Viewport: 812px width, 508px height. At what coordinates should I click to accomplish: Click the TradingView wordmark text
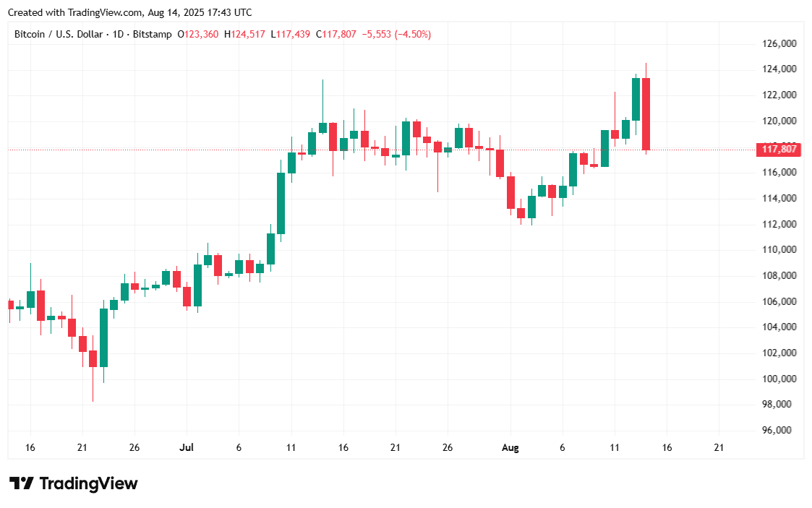87,483
